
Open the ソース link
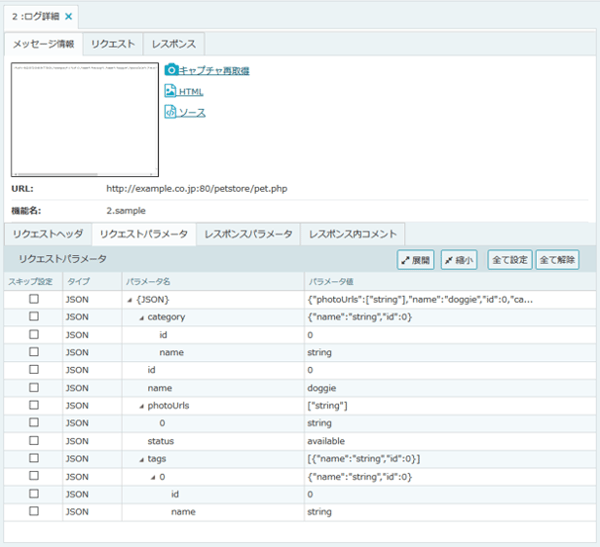(x=192, y=113)
